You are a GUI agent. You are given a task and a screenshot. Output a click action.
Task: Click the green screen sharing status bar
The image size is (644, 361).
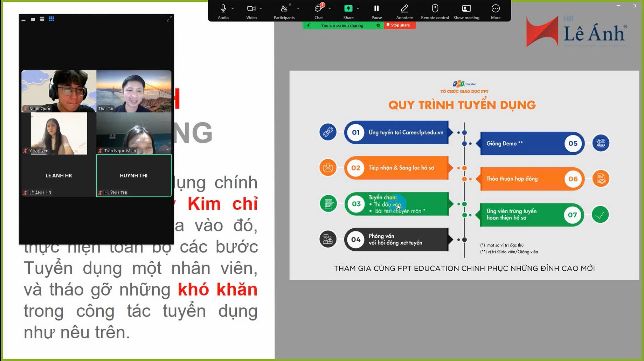coord(342,25)
